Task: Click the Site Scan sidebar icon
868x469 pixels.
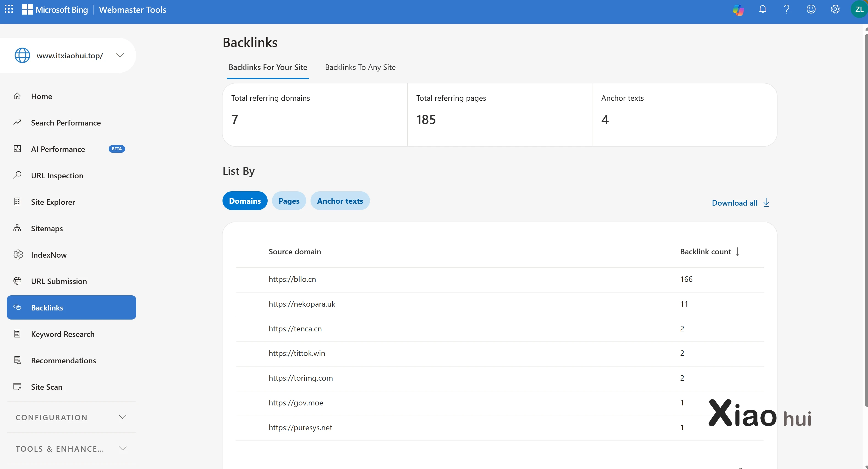Action: point(17,387)
